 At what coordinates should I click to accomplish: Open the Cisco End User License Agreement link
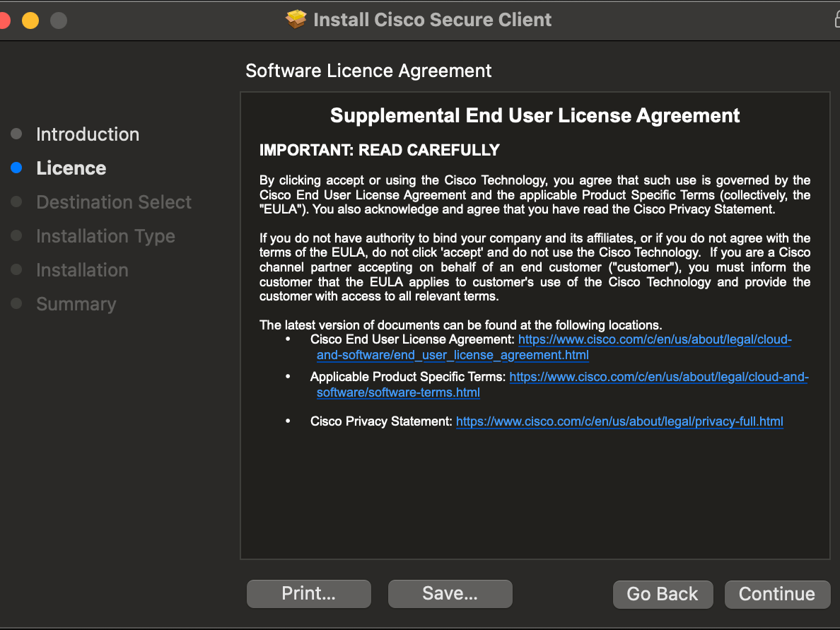[654, 340]
